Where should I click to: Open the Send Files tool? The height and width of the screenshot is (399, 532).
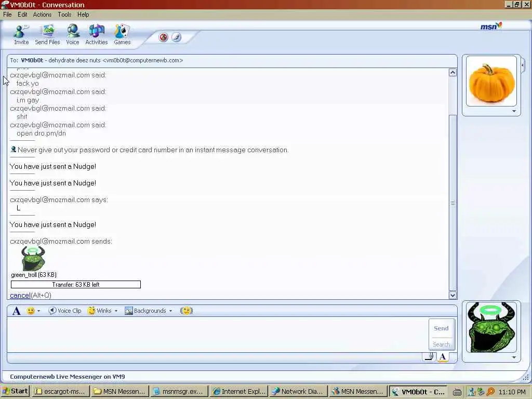point(47,35)
